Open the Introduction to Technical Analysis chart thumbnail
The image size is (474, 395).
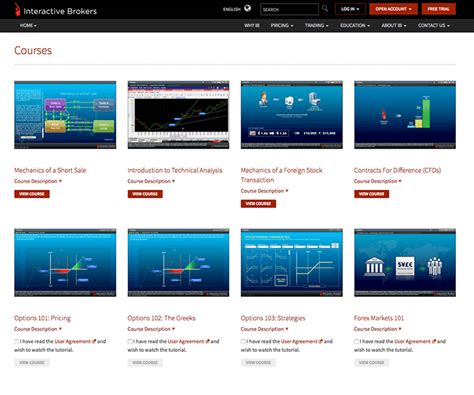pos(178,115)
